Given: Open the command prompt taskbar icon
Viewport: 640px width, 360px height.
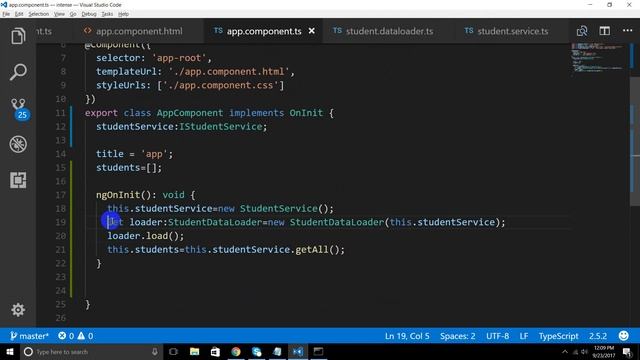Looking at the screenshot, I should pyautogui.click(x=318, y=352).
